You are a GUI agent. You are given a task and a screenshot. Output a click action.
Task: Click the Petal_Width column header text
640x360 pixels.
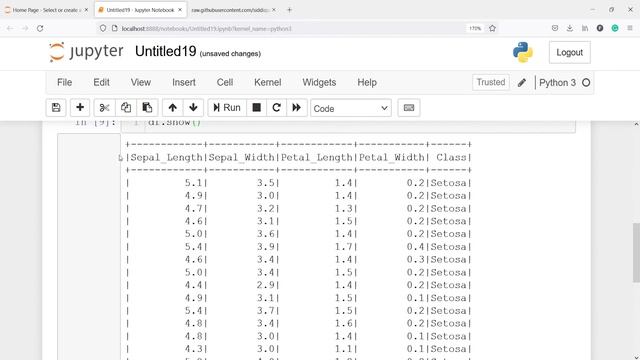coord(392,158)
